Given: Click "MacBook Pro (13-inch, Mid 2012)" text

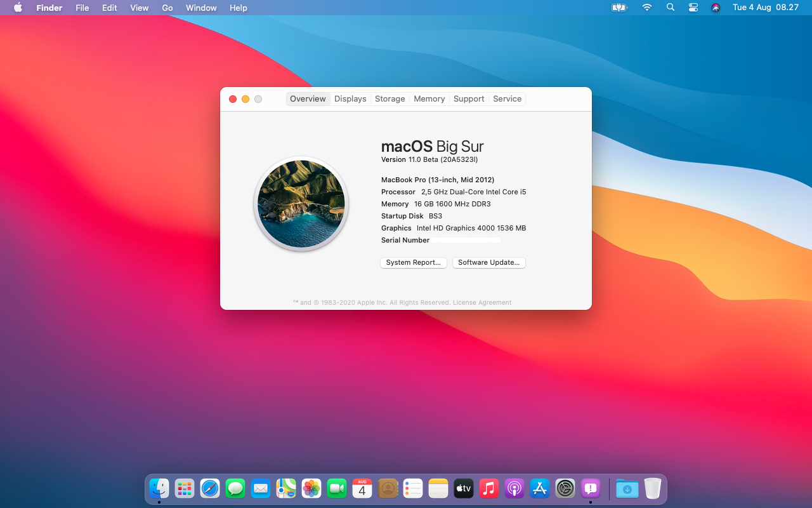Looking at the screenshot, I should click(438, 180).
